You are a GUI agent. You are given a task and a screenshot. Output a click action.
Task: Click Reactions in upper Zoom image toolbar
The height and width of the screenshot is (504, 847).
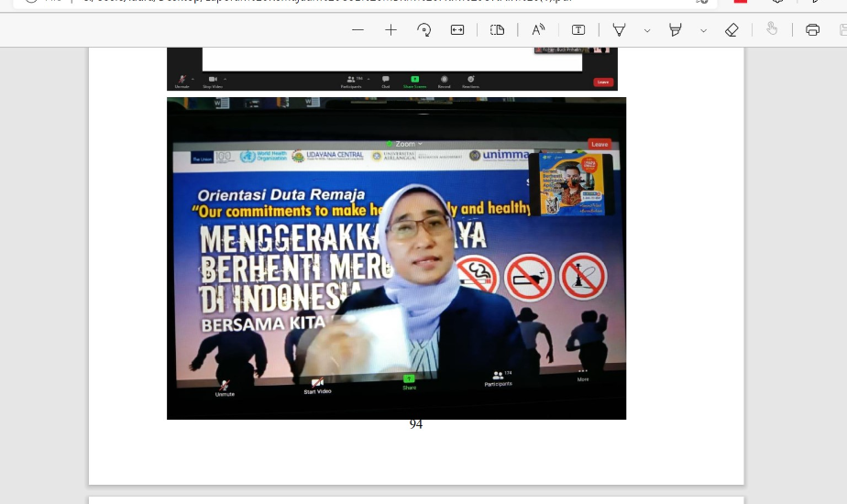coord(470,82)
